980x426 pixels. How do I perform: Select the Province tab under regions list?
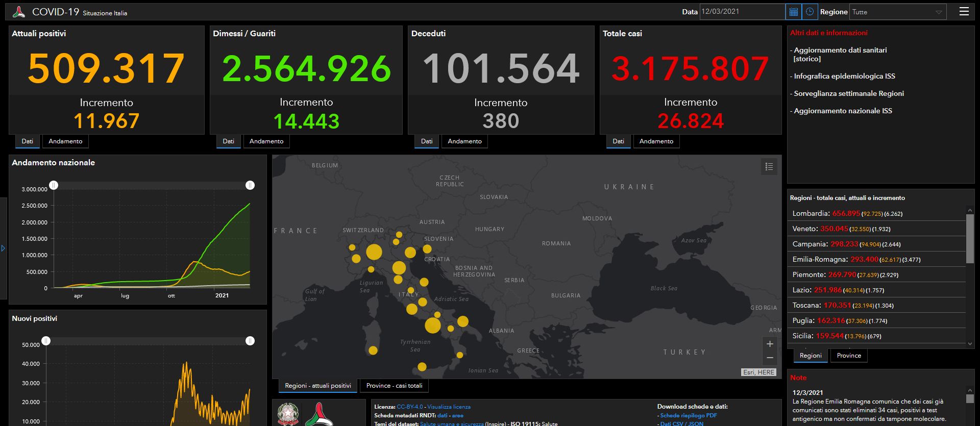click(849, 356)
